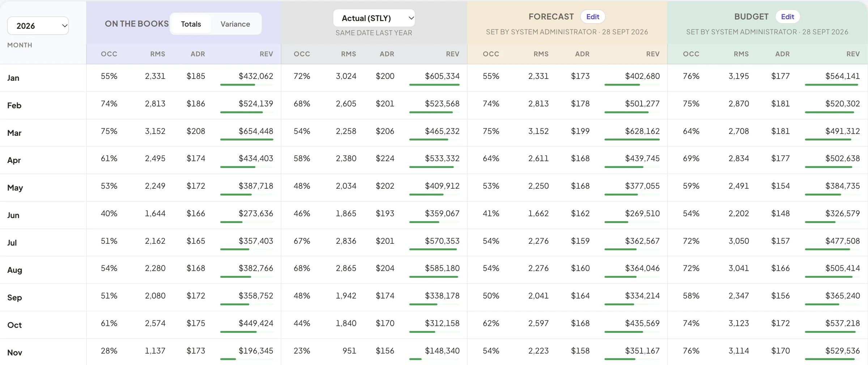Image resolution: width=868 pixels, height=365 pixels.
Task: Click Forecast Sep revenue $334,214
Action: click(642, 295)
